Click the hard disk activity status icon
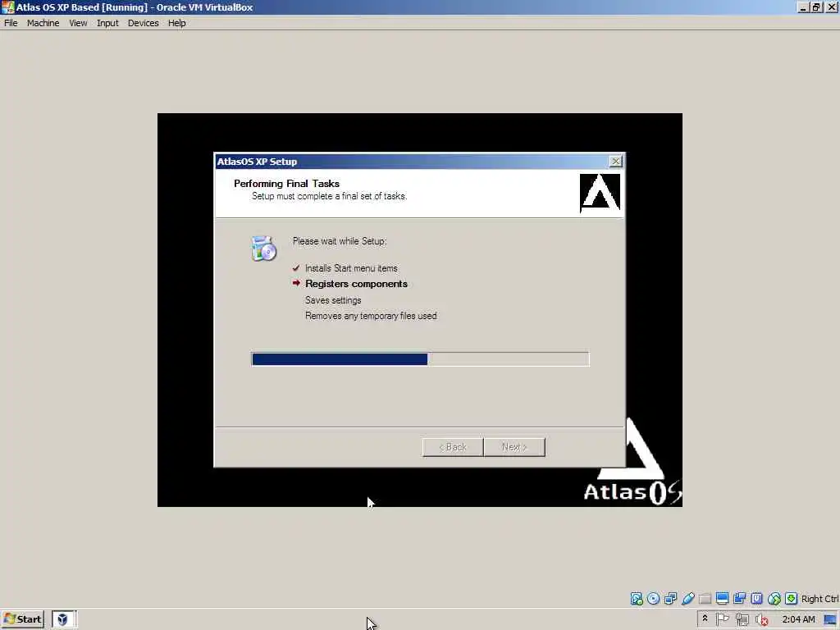Image resolution: width=840 pixels, height=630 pixels. click(x=637, y=598)
